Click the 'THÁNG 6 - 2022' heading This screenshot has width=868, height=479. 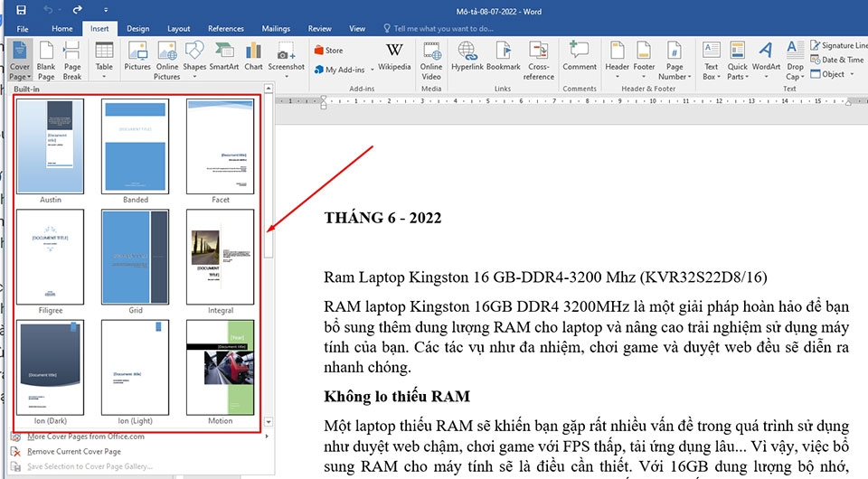coord(382,218)
